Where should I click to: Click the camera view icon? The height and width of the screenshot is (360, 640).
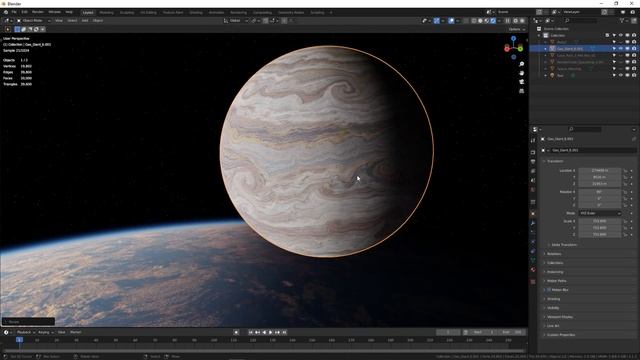522,82
